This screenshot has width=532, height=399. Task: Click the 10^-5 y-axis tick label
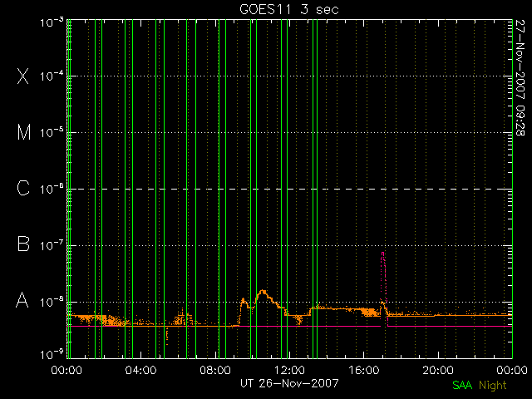click(x=52, y=132)
